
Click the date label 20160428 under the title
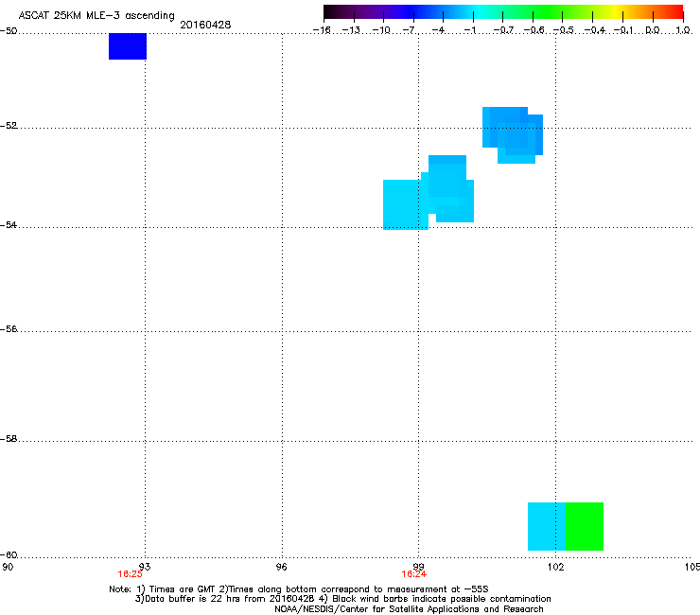[205, 25]
